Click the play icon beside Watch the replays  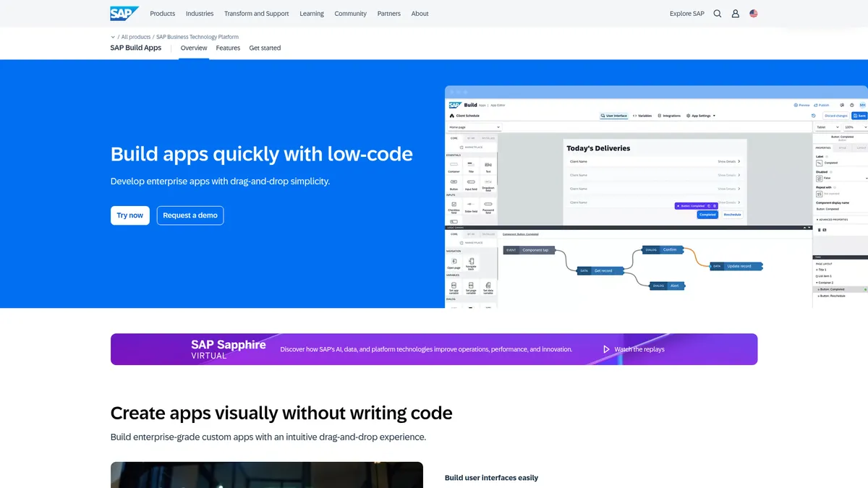tap(606, 349)
